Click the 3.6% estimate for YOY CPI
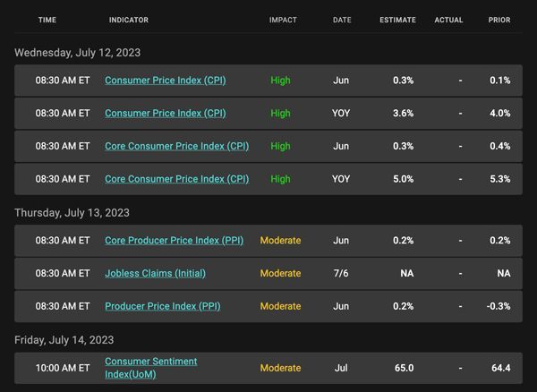This screenshot has width=537, height=392. [403, 114]
